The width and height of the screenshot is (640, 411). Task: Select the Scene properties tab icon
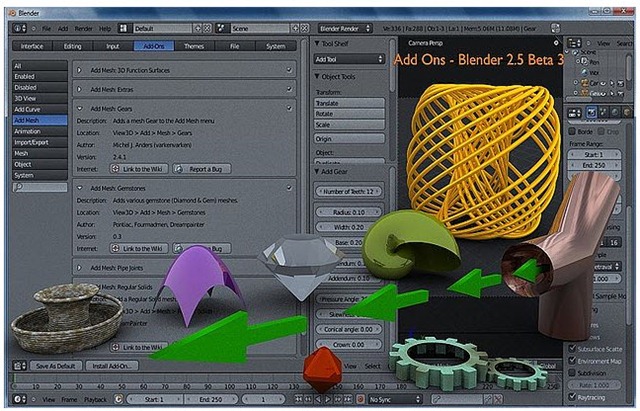pos(603,113)
